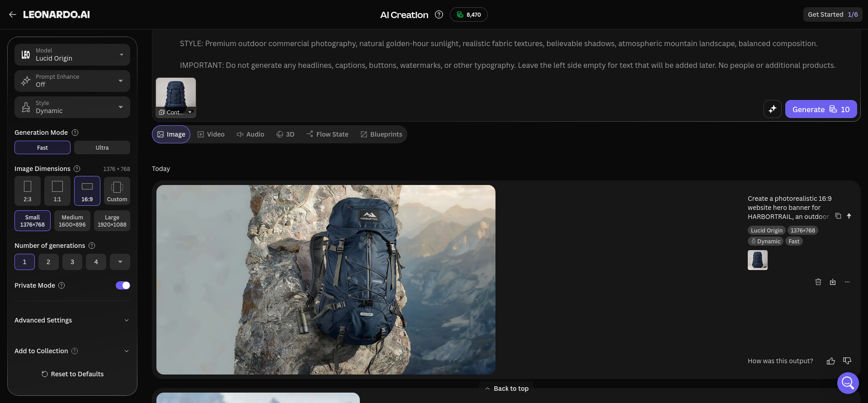Show Image Dimensions help icon

point(77,169)
